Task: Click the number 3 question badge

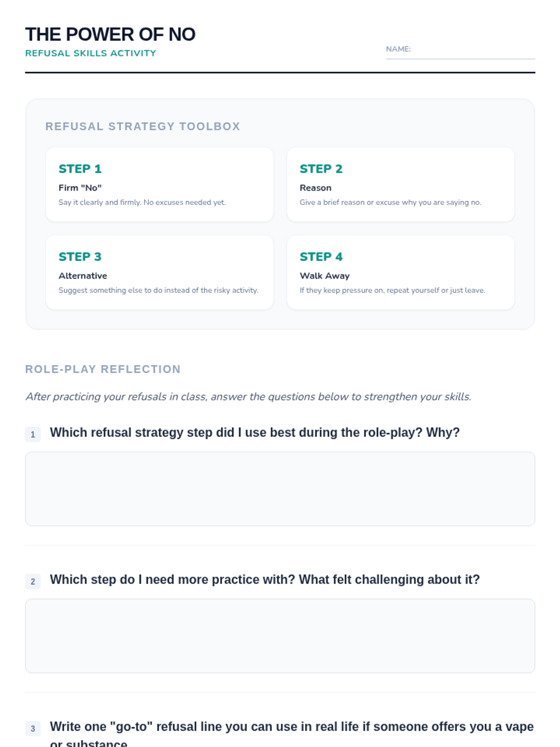Action: [33, 728]
